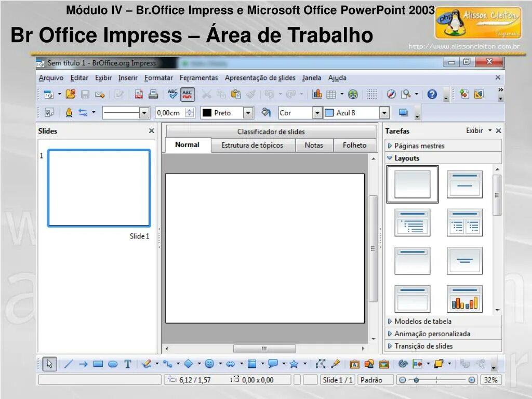The width and height of the screenshot is (532, 399).
Task: Open the Arquivo menu
Action: 51,78
